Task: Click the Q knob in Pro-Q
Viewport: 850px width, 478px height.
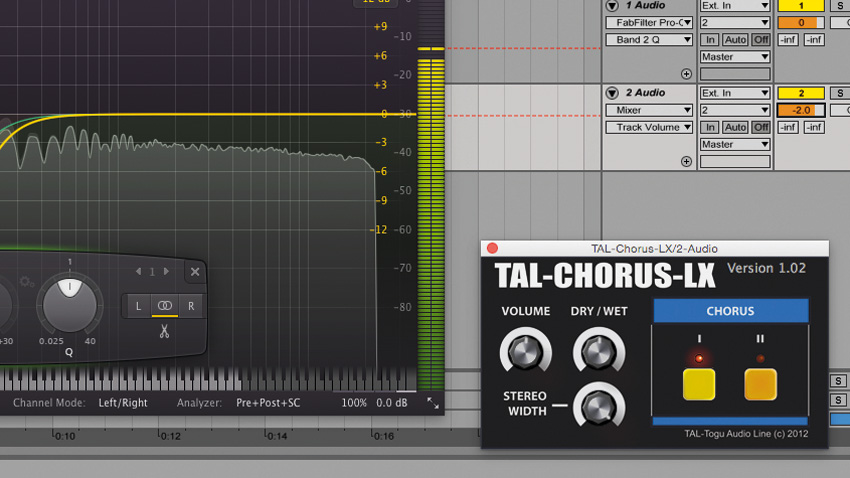Action: click(69, 305)
